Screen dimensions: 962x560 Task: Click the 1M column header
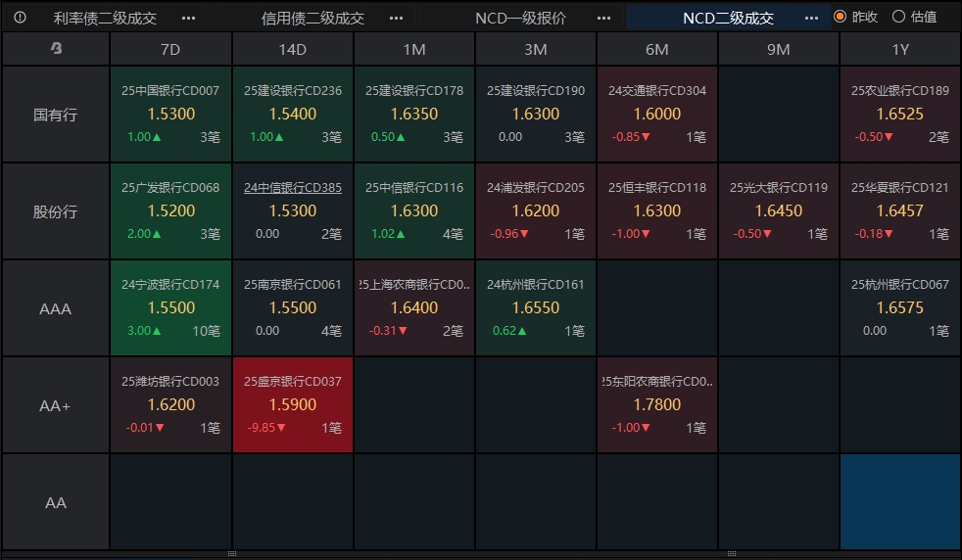pos(414,49)
